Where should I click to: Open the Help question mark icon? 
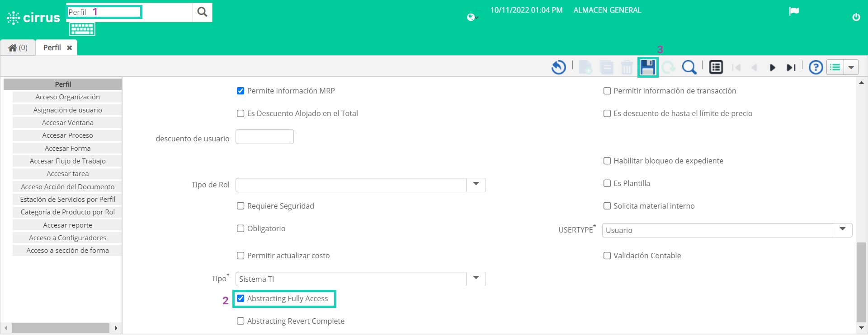(x=816, y=68)
